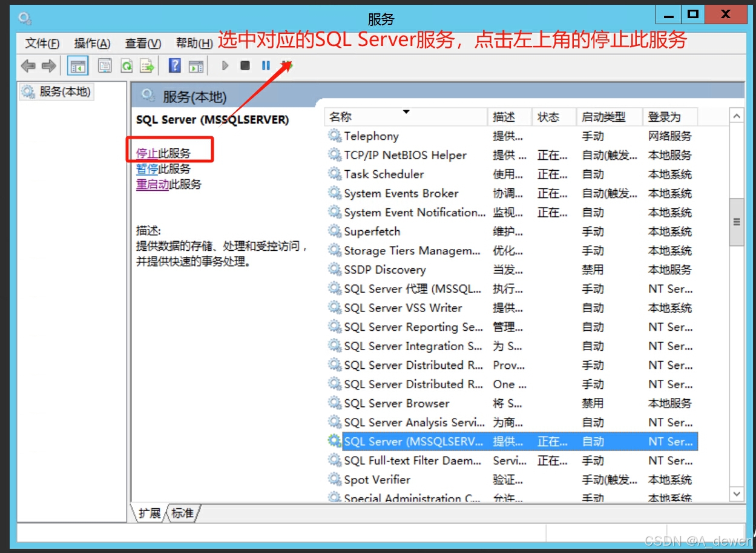Image resolution: width=756 pixels, height=553 pixels.
Task: Sort by the 名称 column header
Action: (x=406, y=117)
